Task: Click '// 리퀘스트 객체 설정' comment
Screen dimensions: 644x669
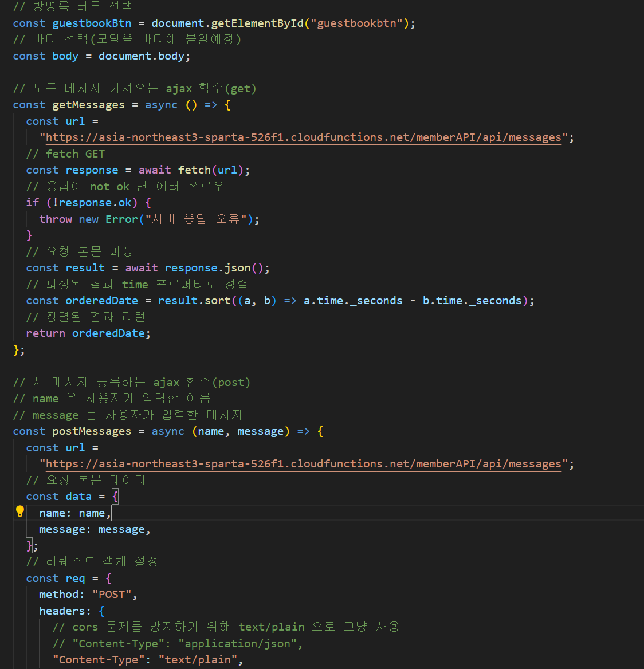Action: click(x=92, y=562)
